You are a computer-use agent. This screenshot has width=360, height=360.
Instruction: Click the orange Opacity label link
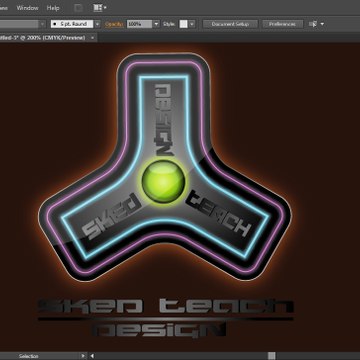point(114,24)
